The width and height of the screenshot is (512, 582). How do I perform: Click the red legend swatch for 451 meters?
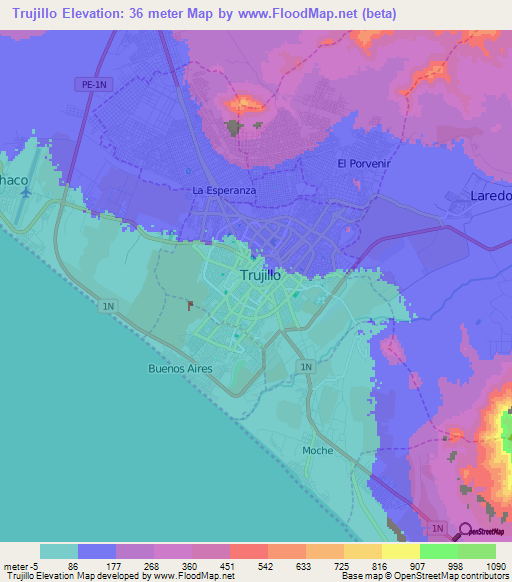(x=249, y=552)
